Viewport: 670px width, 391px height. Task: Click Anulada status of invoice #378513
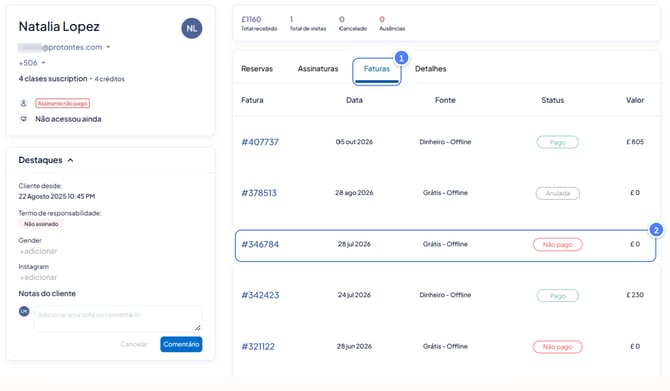558,194
